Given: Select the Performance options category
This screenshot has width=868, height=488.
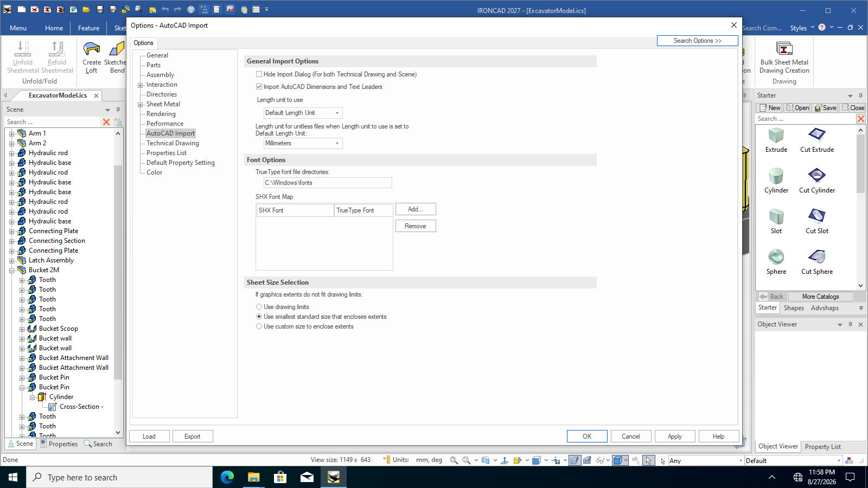Looking at the screenshot, I should tap(165, 124).
